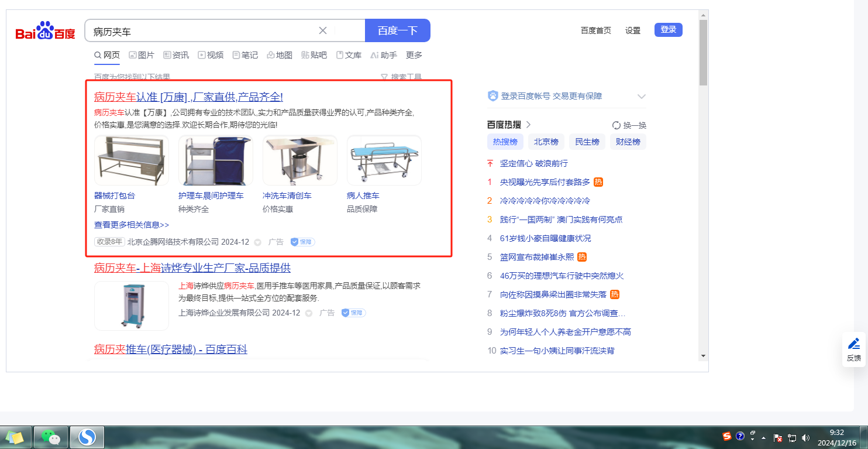Open the 护理车晨间护理车 text link
This screenshot has height=449, width=868.
pos(211,196)
